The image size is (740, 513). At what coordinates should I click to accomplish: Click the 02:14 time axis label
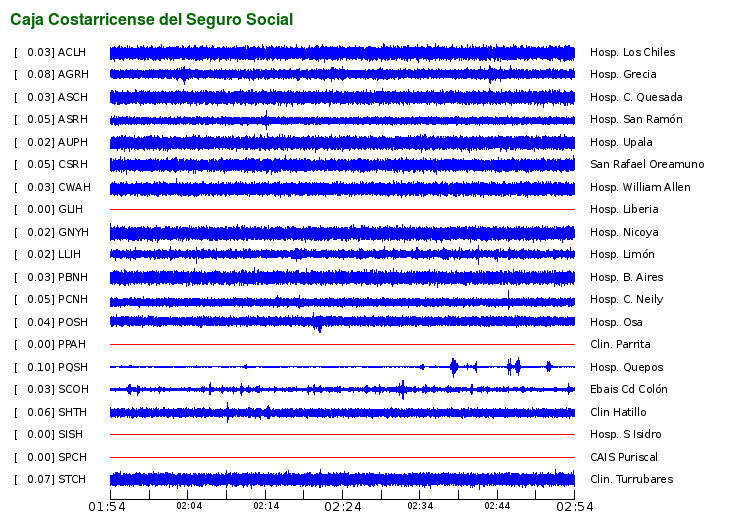[x=266, y=506]
